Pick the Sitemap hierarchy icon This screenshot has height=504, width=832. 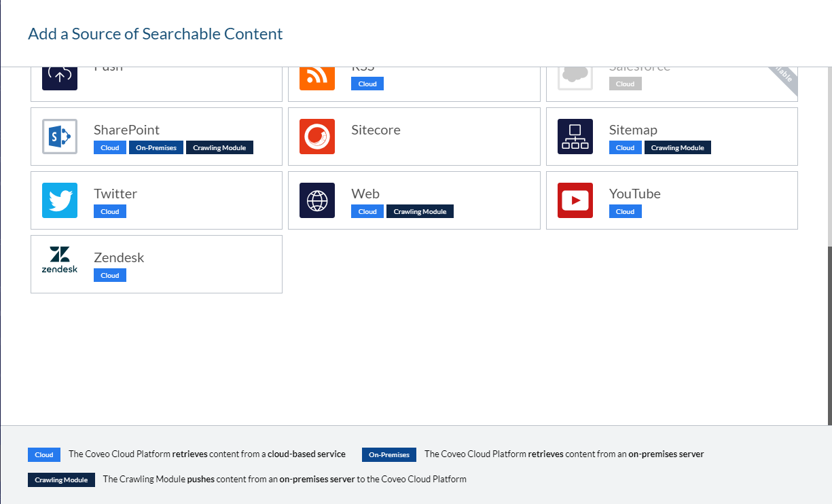coord(575,137)
